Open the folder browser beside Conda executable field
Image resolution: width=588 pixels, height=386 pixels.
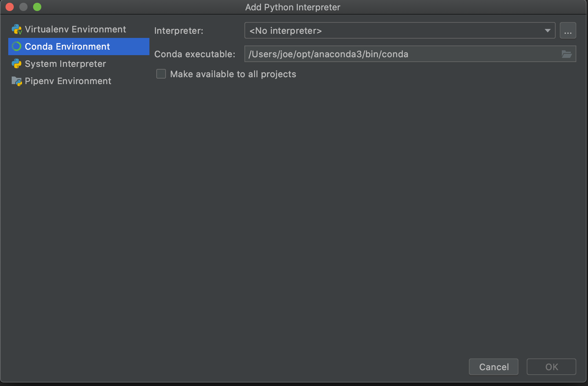[x=566, y=54]
